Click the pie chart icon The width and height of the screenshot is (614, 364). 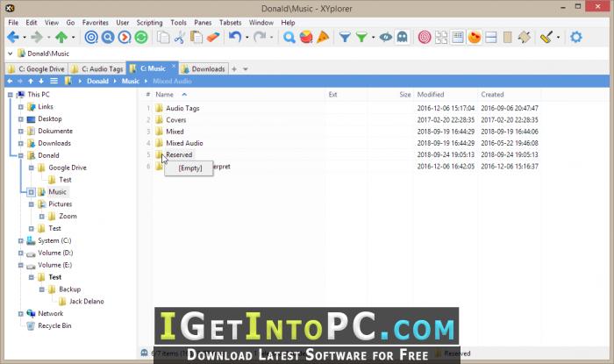point(306,37)
